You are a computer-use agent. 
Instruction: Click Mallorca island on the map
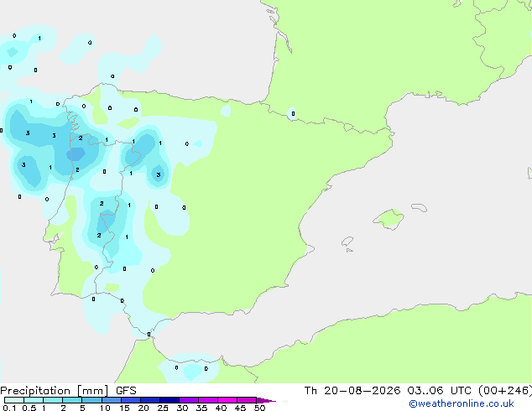(x=389, y=219)
